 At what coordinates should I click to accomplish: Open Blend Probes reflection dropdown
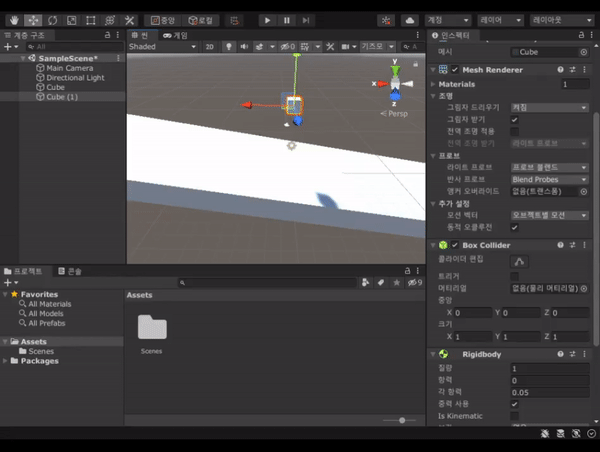[549, 179]
